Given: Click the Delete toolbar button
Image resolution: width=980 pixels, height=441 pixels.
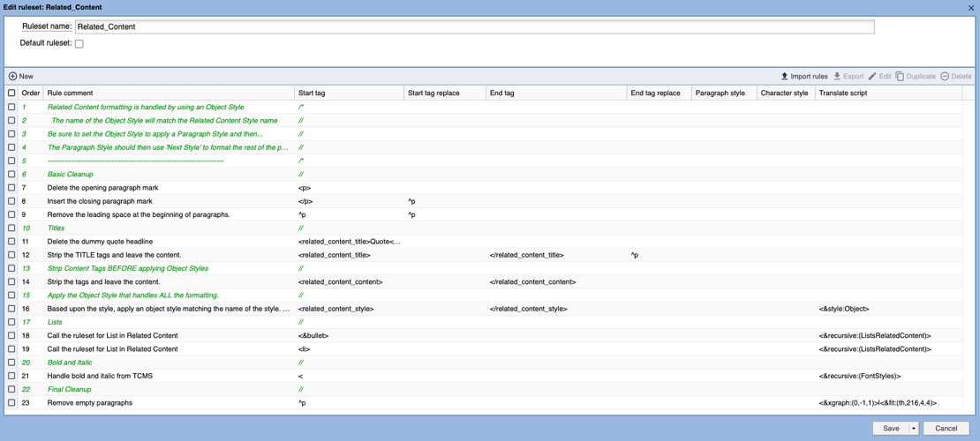Looking at the screenshot, I should coord(956,76).
